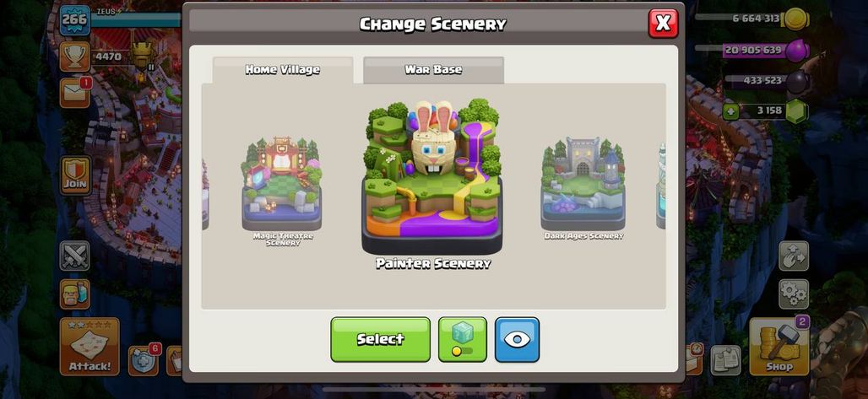Switch to the War Base tab
The height and width of the screenshot is (399, 868).
coord(433,70)
